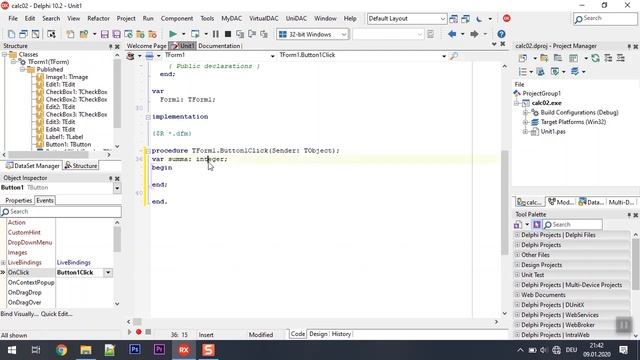Pin the Tool Palette panel
This screenshot has width=640, height=360.
(629, 215)
